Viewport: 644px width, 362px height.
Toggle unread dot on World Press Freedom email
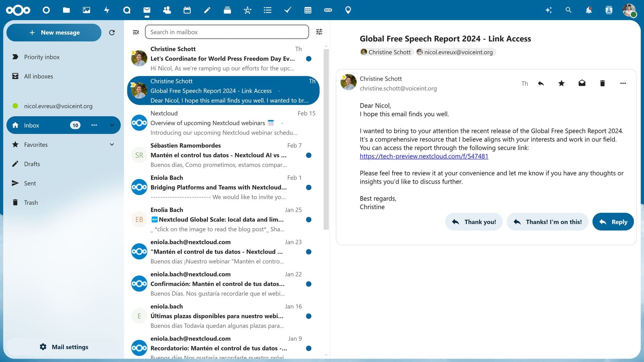309,59
